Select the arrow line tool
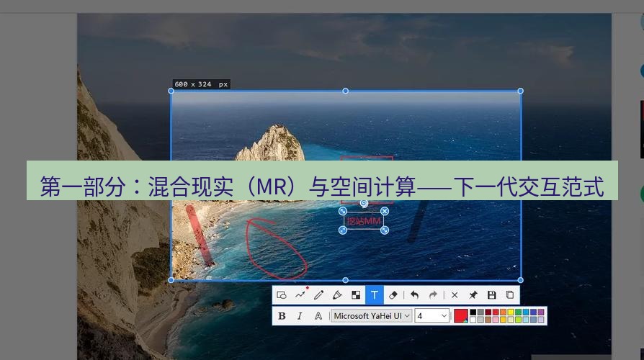 [300, 294]
